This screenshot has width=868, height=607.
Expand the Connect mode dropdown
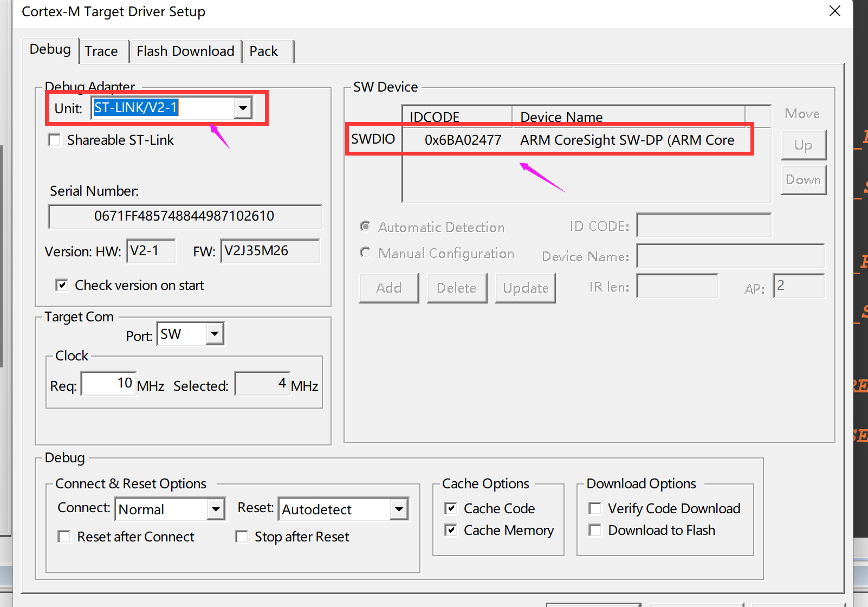pyautogui.click(x=216, y=509)
